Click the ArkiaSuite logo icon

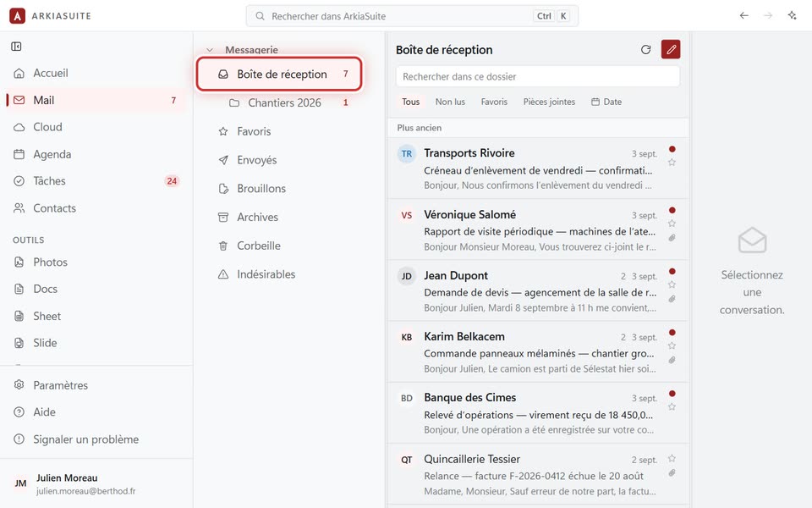[x=17, y=16]
